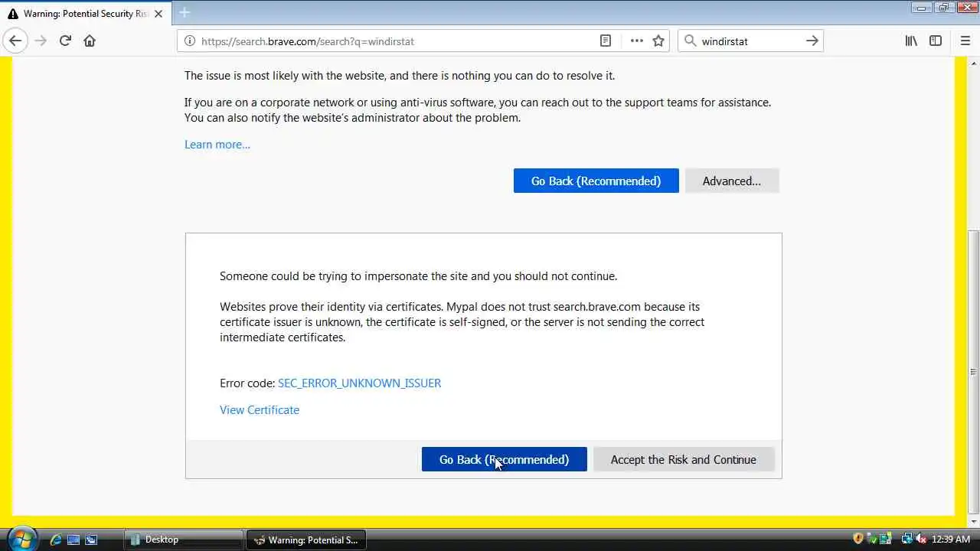This screenshot has height=551, width=980.
Task: Click the magnifier icon in search box
Action: coord(689,41)
